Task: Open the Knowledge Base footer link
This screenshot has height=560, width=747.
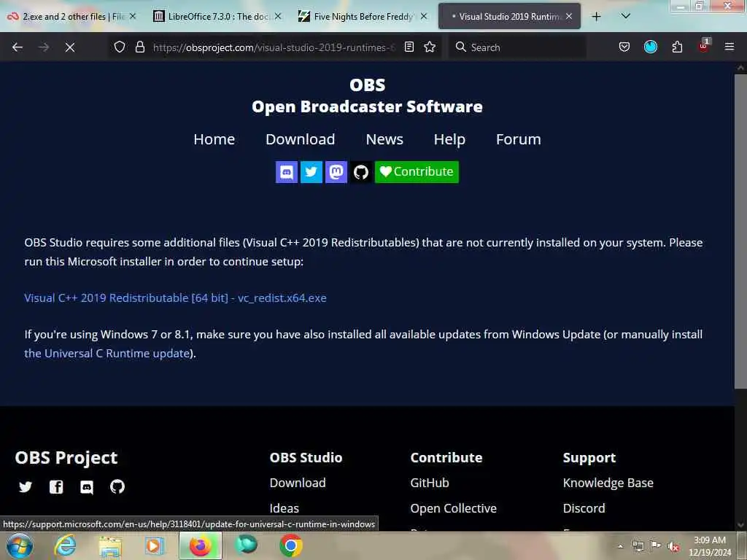Action: (608, 483)
